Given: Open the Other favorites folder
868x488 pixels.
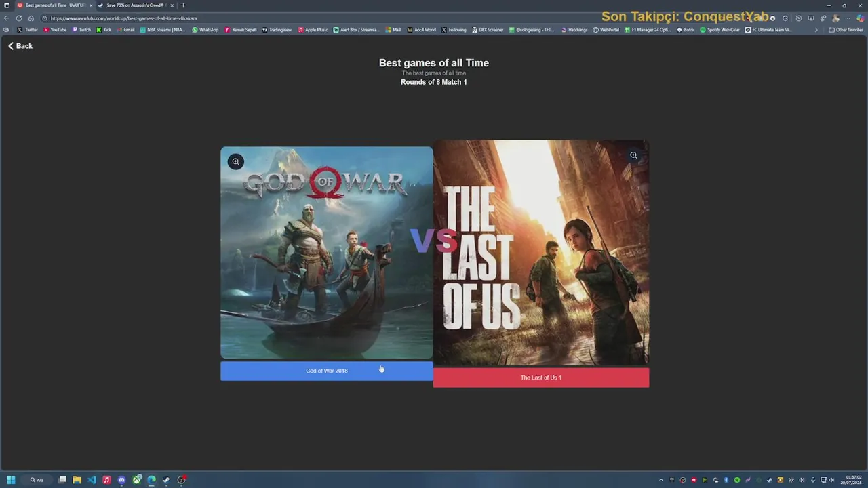Looking at the screenshot, I should point(846,30).
